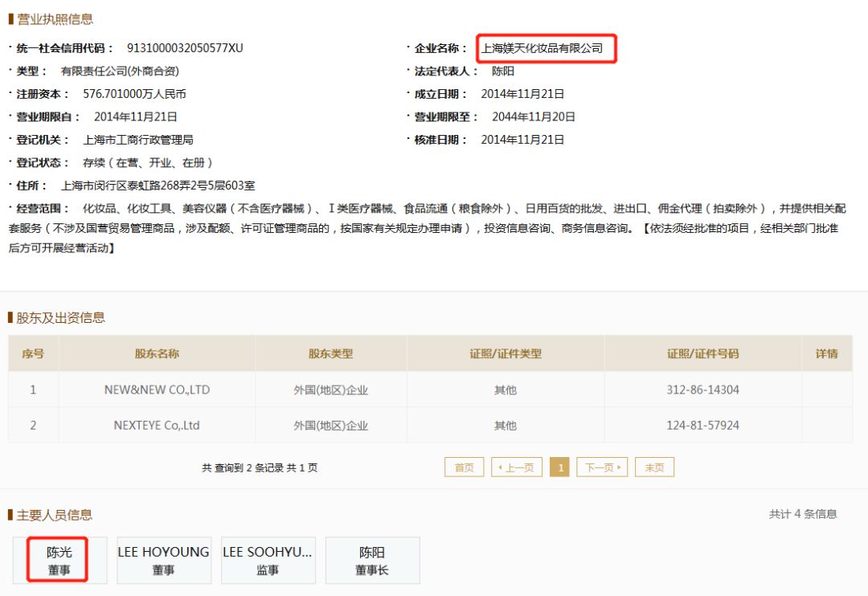Click section heading 营业执照信息
This screenshot has width=868, height=596.
55,19
